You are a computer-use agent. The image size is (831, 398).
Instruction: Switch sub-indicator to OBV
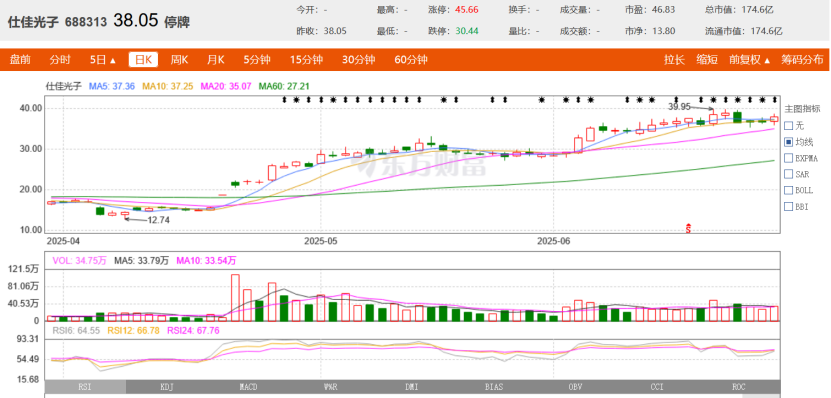575,387
